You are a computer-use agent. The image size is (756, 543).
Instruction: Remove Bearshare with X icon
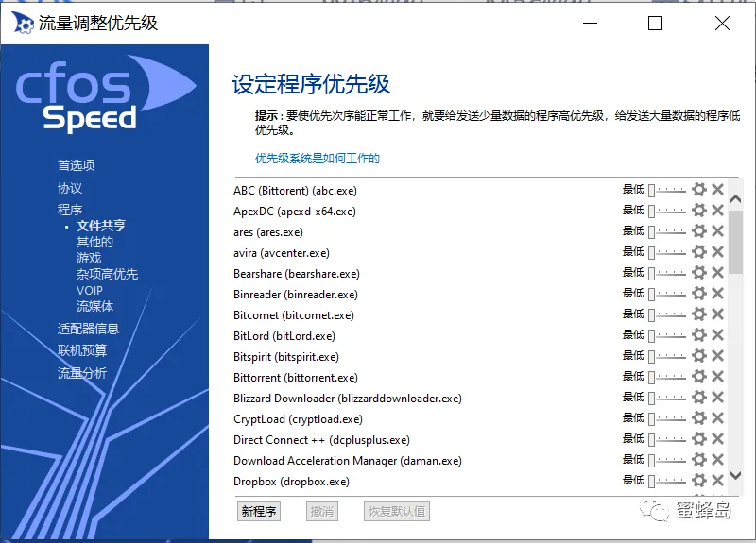point(717,272)
